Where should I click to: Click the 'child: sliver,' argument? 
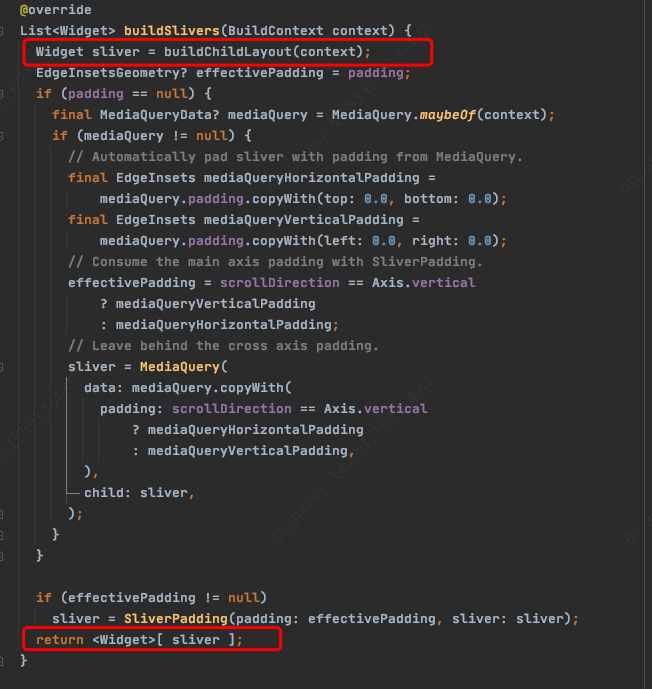tap(139, 493)
